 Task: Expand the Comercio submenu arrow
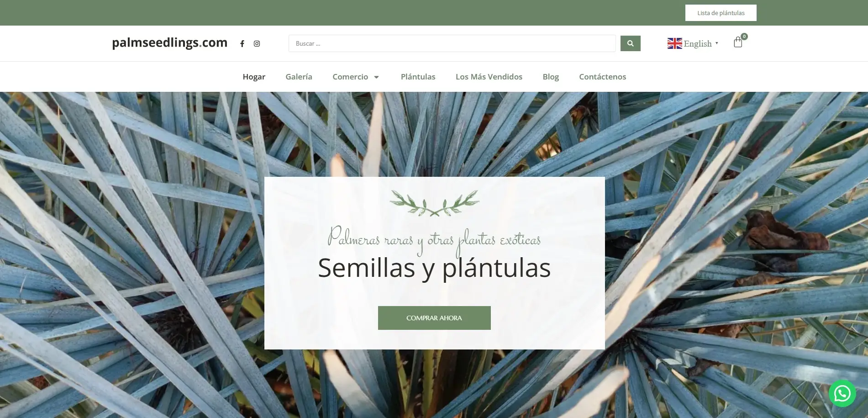376,77
